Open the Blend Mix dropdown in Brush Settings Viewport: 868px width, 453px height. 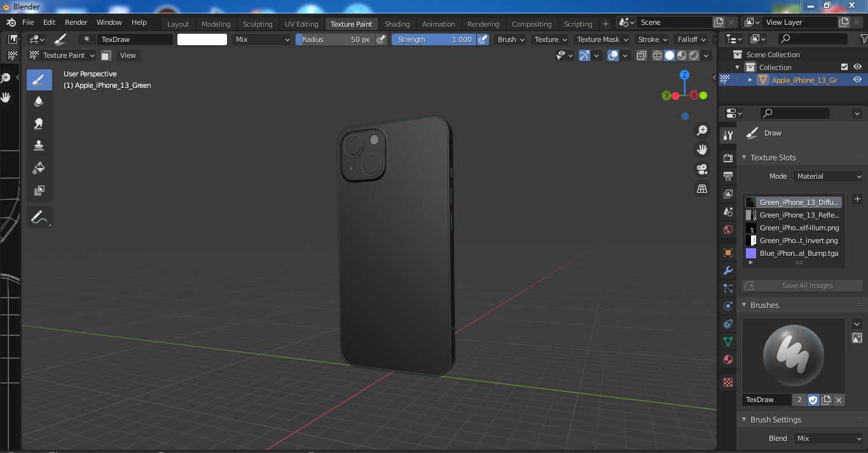pyautogui.click(x=828, y=438)
